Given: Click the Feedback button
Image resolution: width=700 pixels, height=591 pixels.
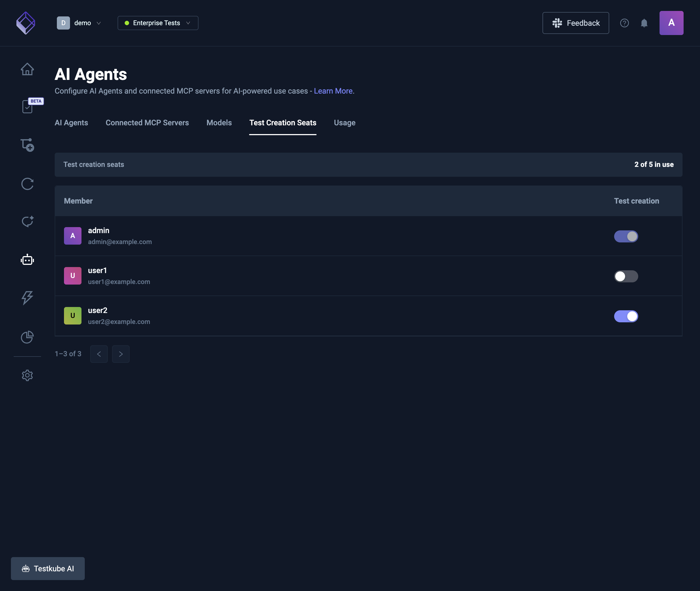Looking at the screenshot, I should [576, 23].
